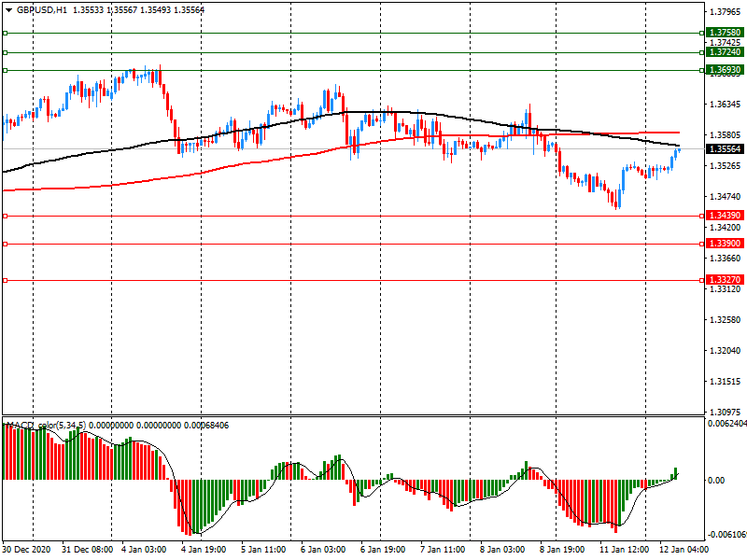Click the 1.37580 green price label
The width and height of the screenshot is (747, 560).
(725, 33)
